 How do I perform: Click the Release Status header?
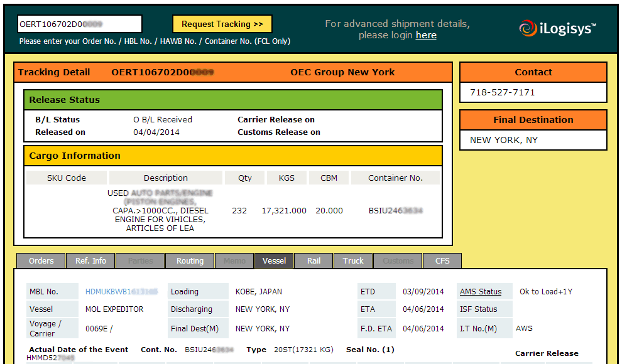coord(233,100)
